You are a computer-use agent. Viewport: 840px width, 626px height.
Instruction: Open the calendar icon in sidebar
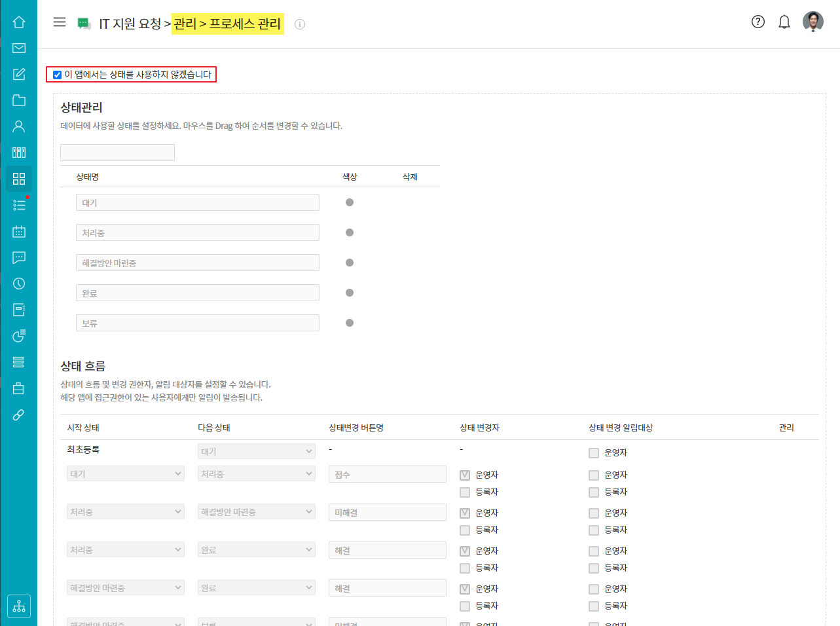[x=19, y=231]
